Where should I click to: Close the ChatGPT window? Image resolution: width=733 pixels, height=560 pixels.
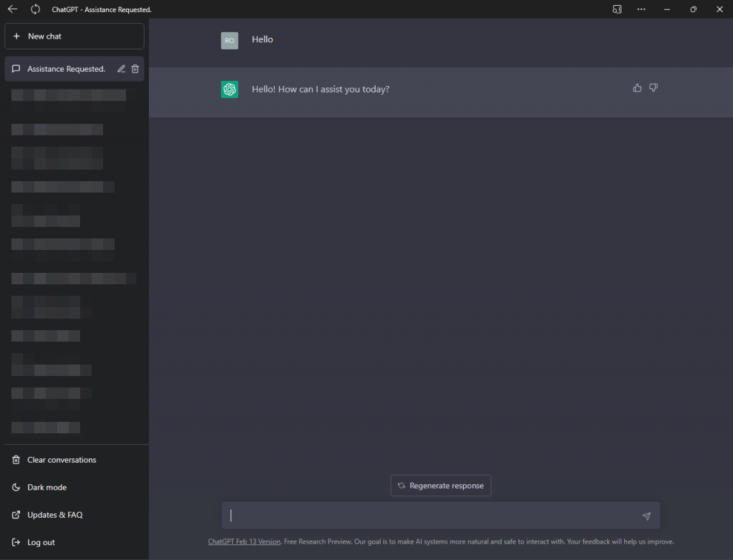click(x=720, y=9)
